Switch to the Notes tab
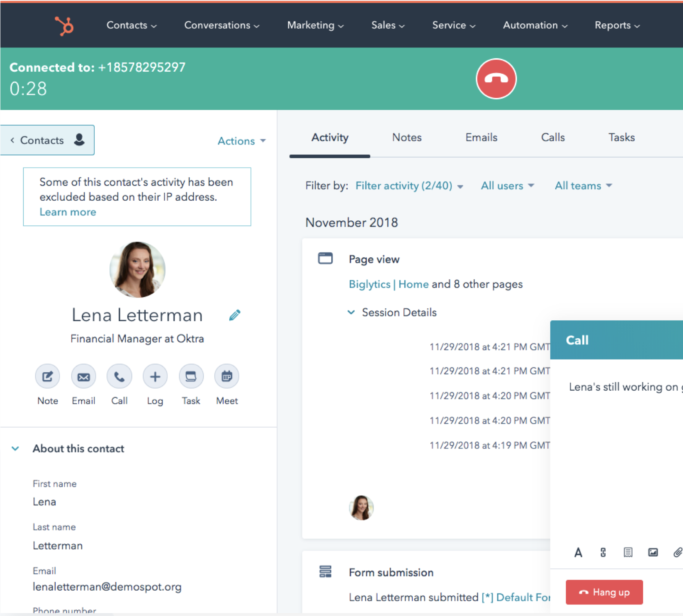The image size is (683, 616). click(x=407, y=138)
